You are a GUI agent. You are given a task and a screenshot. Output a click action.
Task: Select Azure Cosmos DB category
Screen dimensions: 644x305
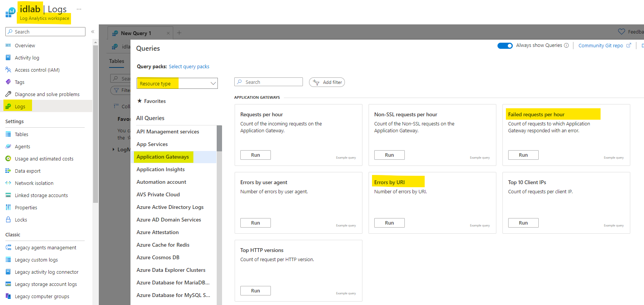pos(158,257)
